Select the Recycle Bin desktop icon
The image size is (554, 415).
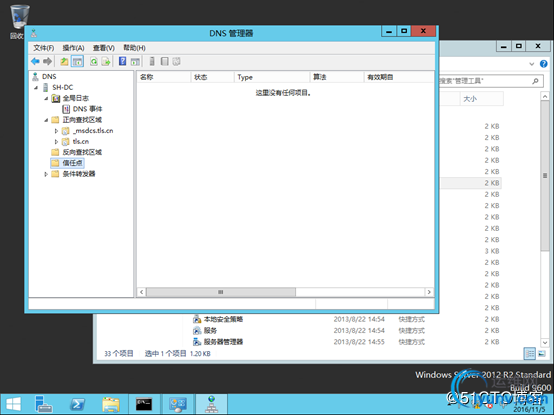pyautogui.click(x=19, y=21)
